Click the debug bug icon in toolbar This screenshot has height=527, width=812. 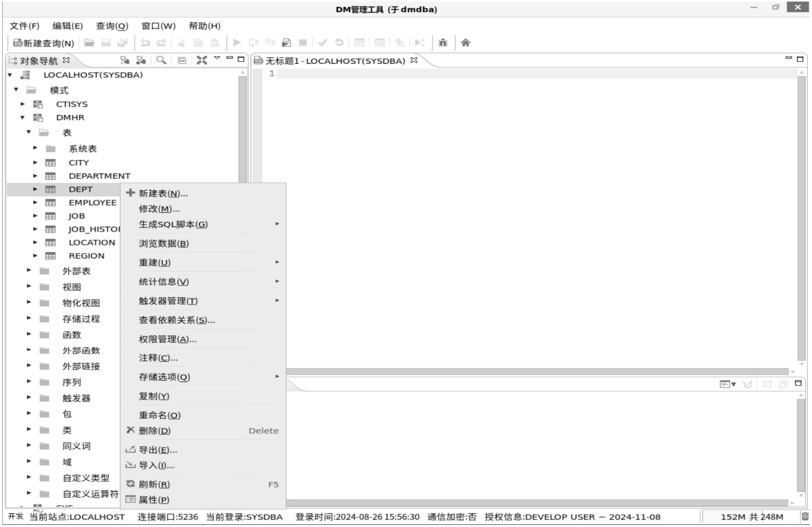[x=443, y=43]
